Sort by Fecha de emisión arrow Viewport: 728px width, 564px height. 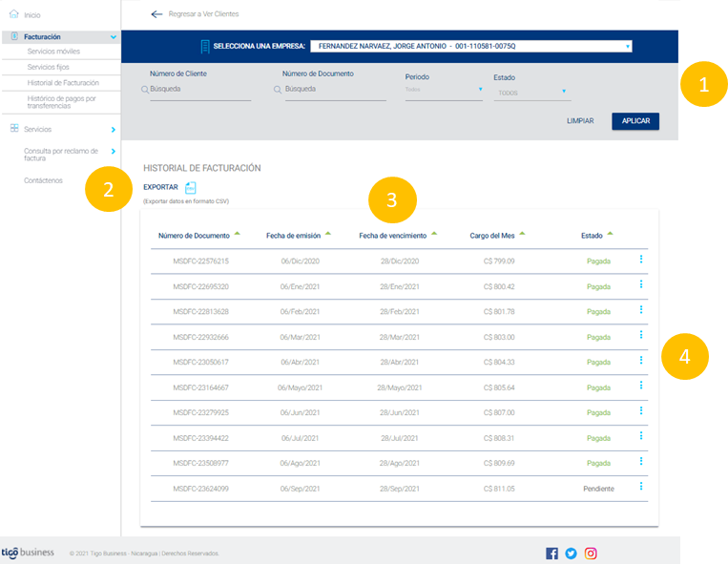point(328,234)
